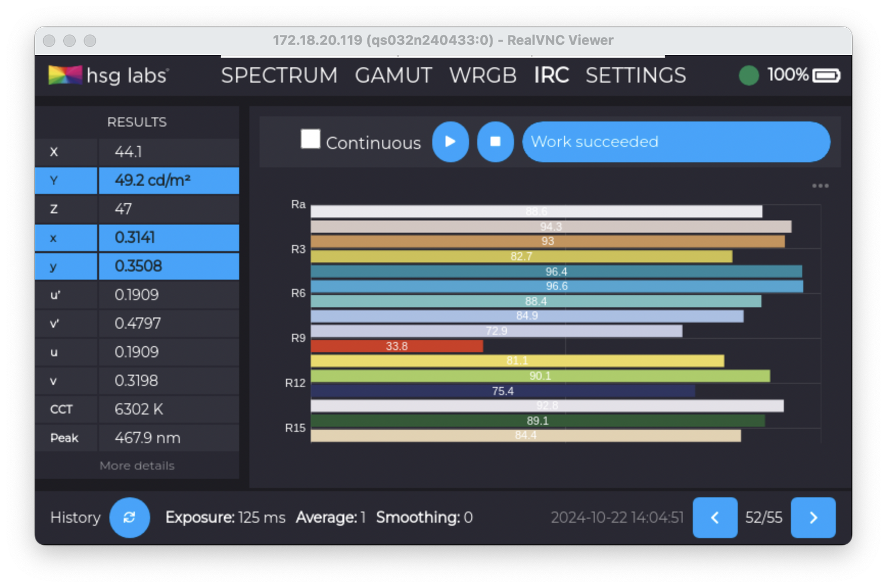Click the yellow bar showing 81.1
887x588 pixels.
point(517,361)
